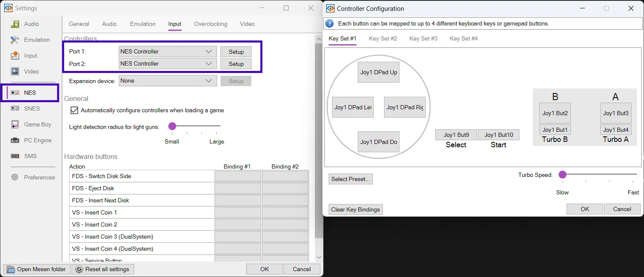The height and width of the screenshot is (277, 644).
Task: Click the Emulation sidebar tools icon
Action: pos(15,40)
